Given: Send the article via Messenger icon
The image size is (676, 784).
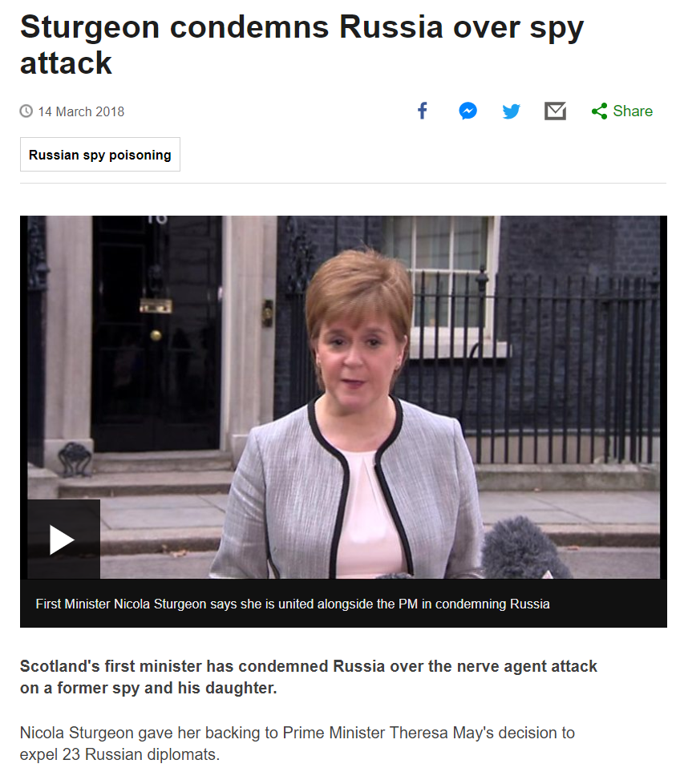Looking at the screenshot, I should [x=468, y=111].
